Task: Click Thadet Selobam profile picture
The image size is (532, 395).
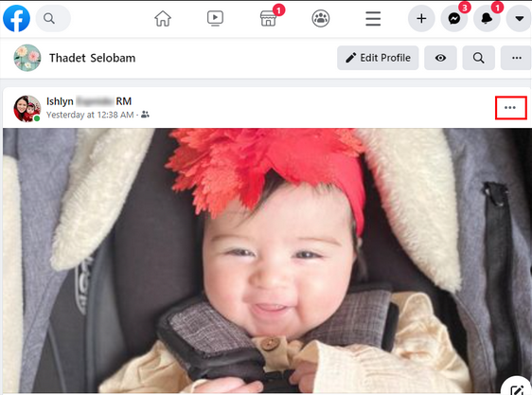Action: coord(27,58)
